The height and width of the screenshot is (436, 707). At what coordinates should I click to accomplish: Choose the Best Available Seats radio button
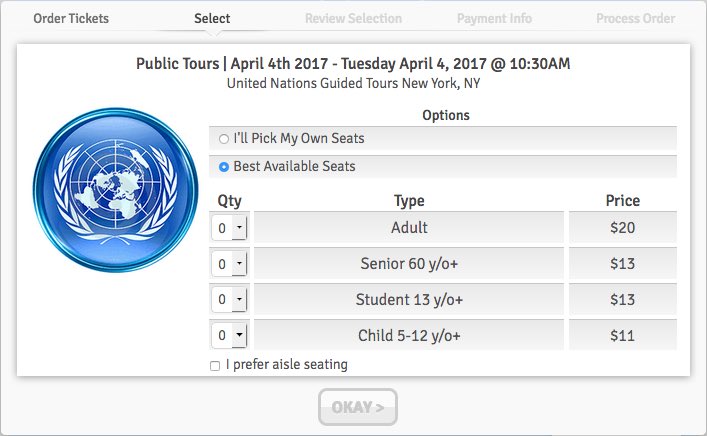224,167
